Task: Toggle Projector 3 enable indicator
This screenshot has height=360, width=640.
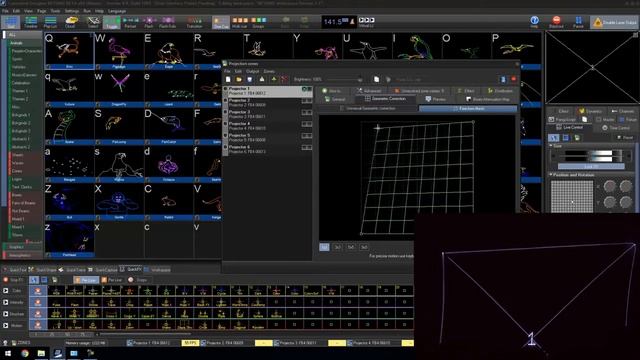Action: [225, 112]
